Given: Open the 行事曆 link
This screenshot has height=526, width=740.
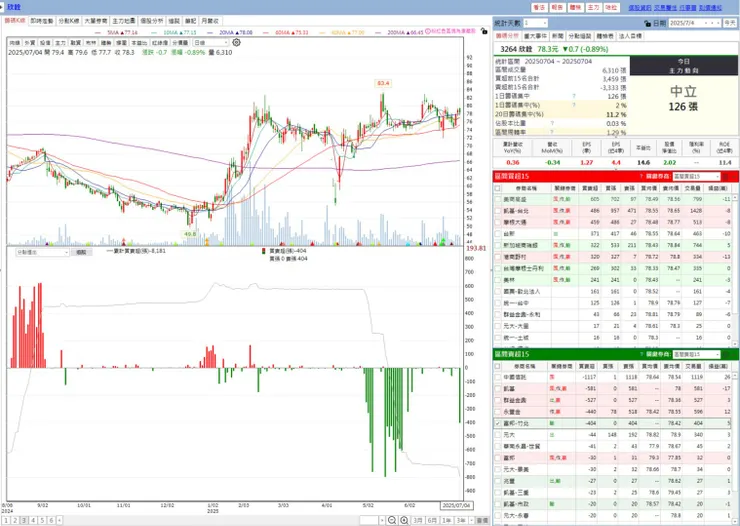Looking at the screenshot, I should [688, 8].
